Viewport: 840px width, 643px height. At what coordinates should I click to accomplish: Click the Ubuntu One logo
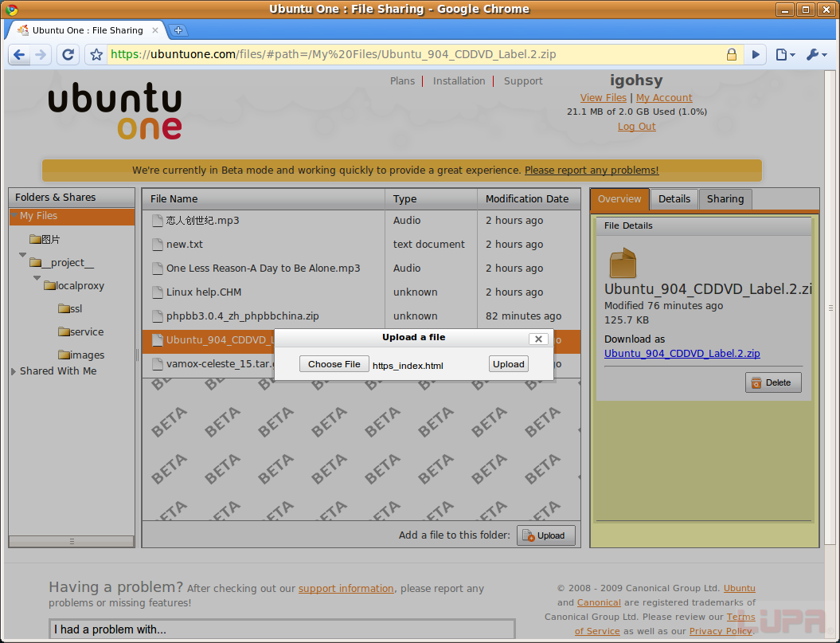(x=115, y=111)
